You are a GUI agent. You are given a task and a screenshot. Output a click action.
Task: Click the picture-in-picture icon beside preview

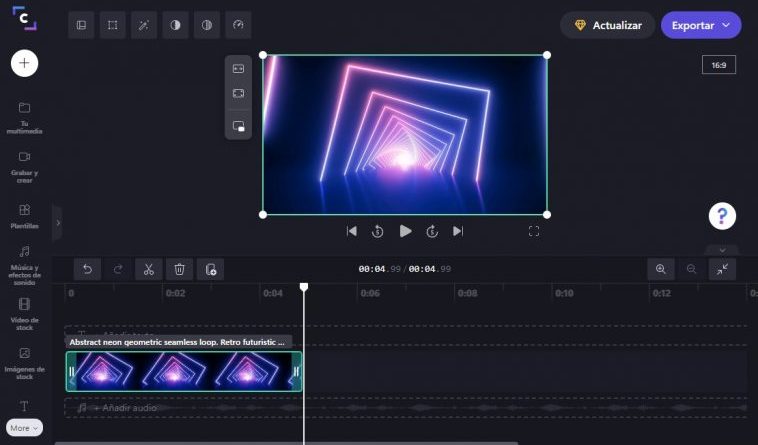[x=238, y=126]
